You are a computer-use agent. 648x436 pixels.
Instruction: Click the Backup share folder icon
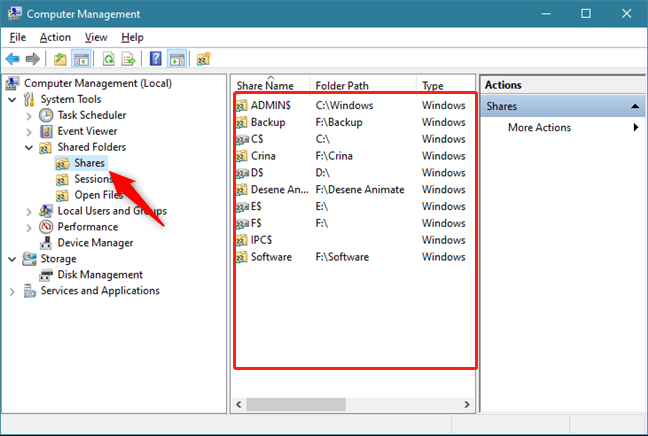pyautogui.click(x=242, y=123)
